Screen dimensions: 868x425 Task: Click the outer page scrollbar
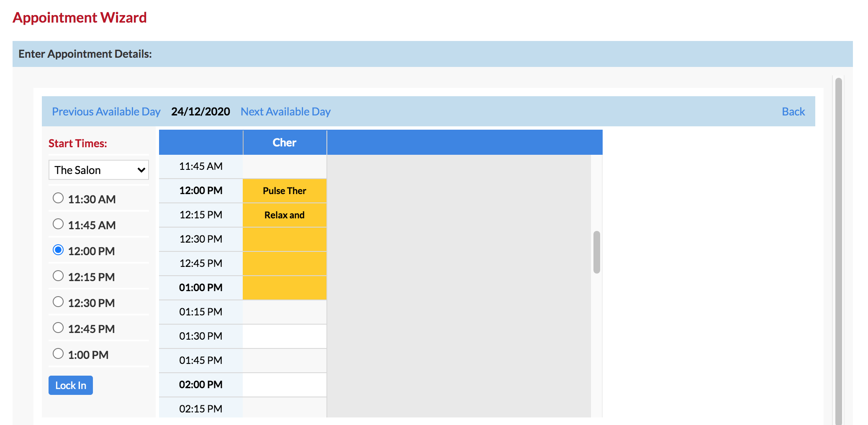tap(838, 251)
